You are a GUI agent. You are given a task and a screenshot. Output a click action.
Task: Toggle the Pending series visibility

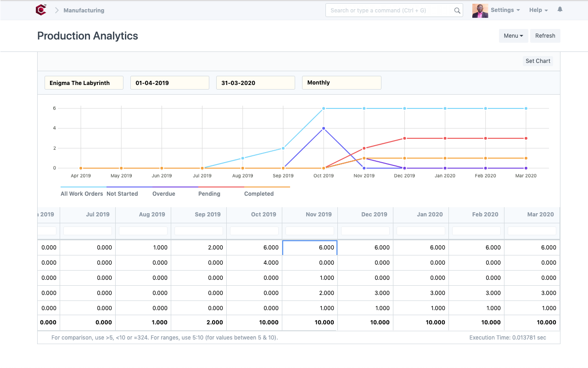click(x=209, y=193)
